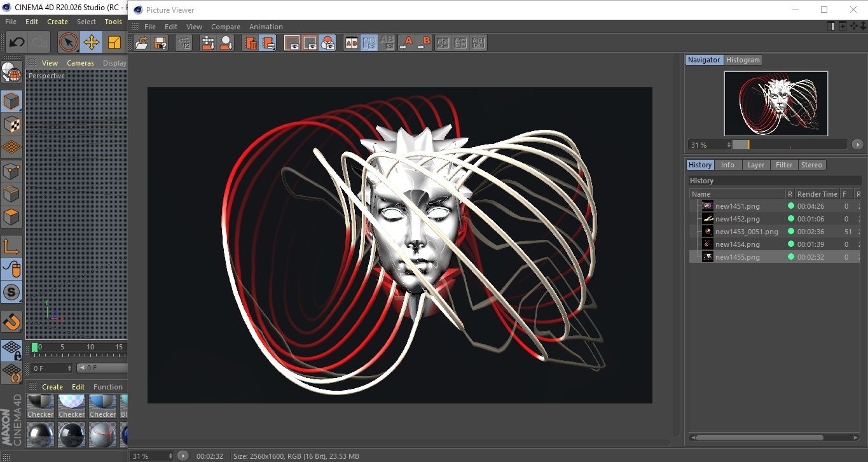868x462 pixels.
Task: Toggle the green render dot for new1451.png
Action: tap(791, 206)
